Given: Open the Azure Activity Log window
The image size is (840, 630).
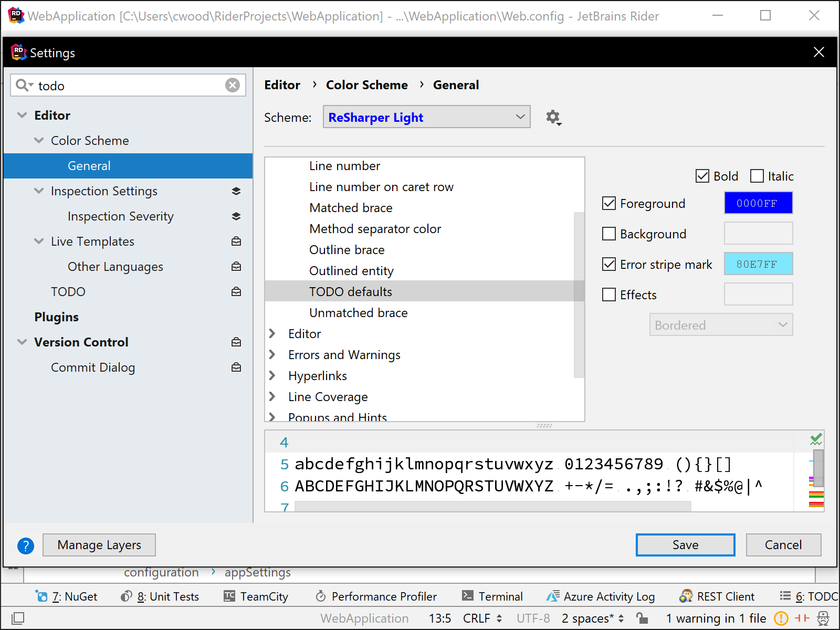Looking at the screenshot, I should 601,596.
